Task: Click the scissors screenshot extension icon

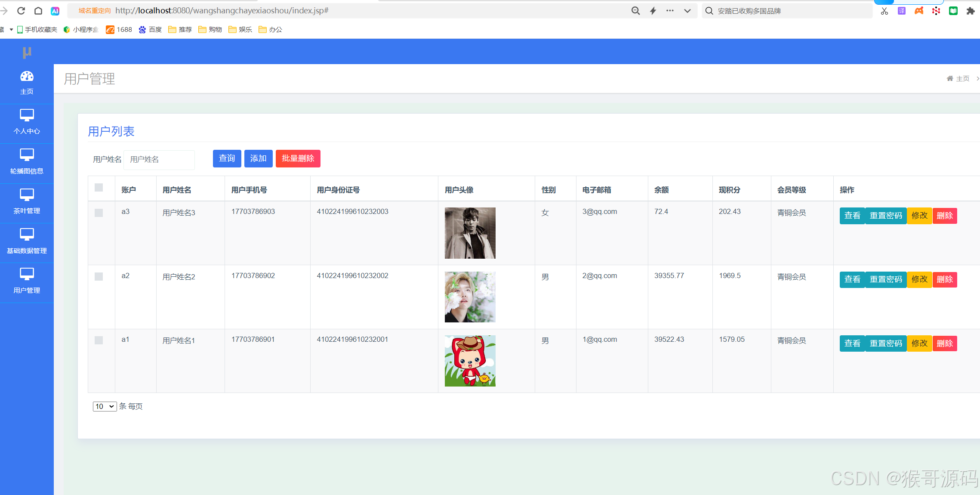Action: point(884,11)
